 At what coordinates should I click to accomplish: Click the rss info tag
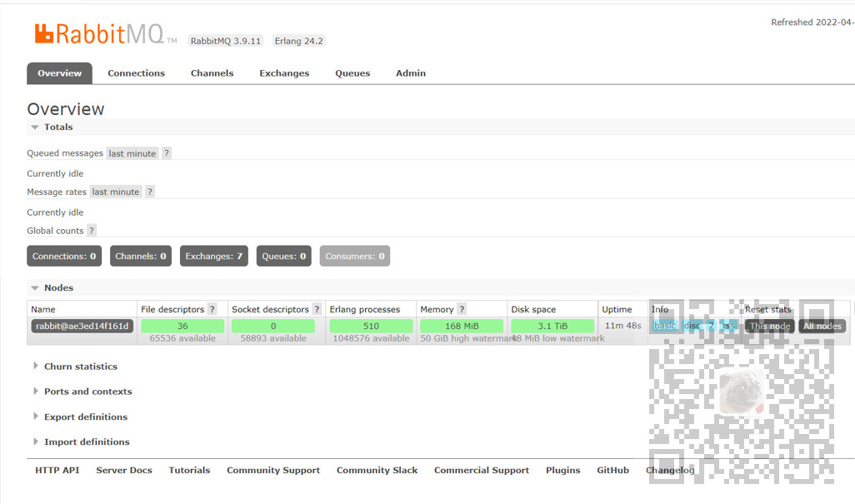point(728,326)
